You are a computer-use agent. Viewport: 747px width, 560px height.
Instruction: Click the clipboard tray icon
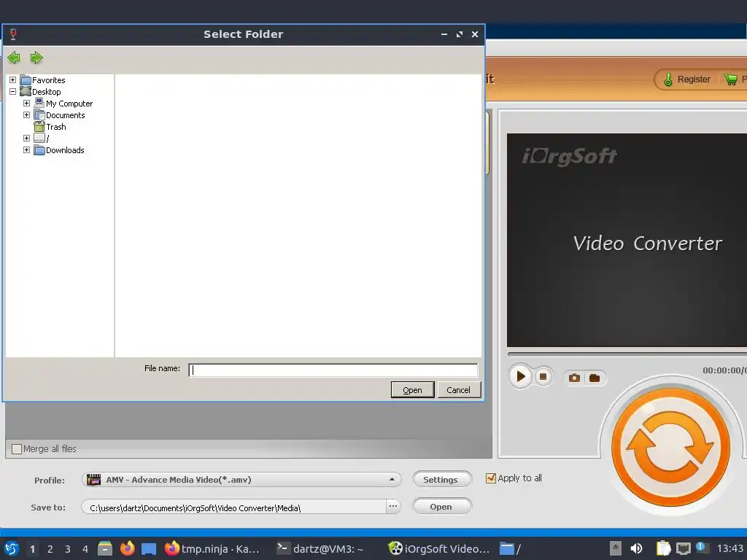(663, 548)
